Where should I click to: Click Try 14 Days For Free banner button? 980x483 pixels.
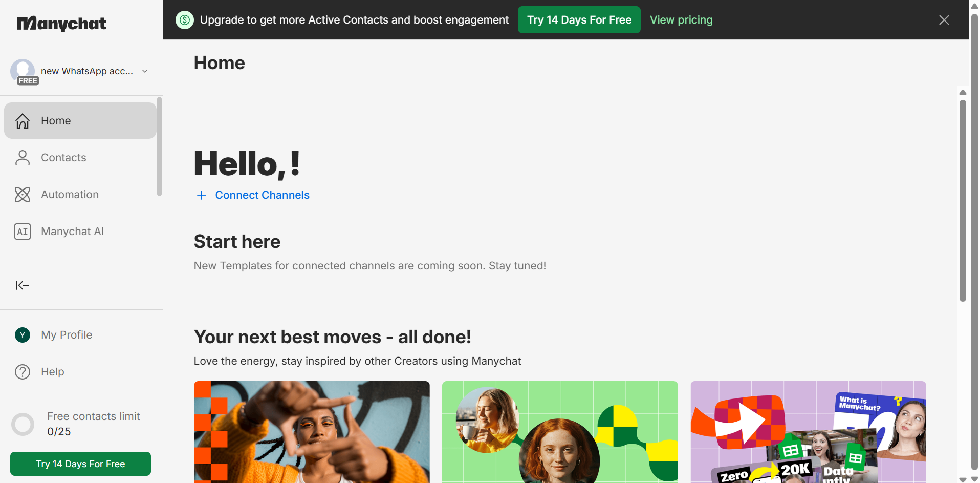(x=579, y=20)
